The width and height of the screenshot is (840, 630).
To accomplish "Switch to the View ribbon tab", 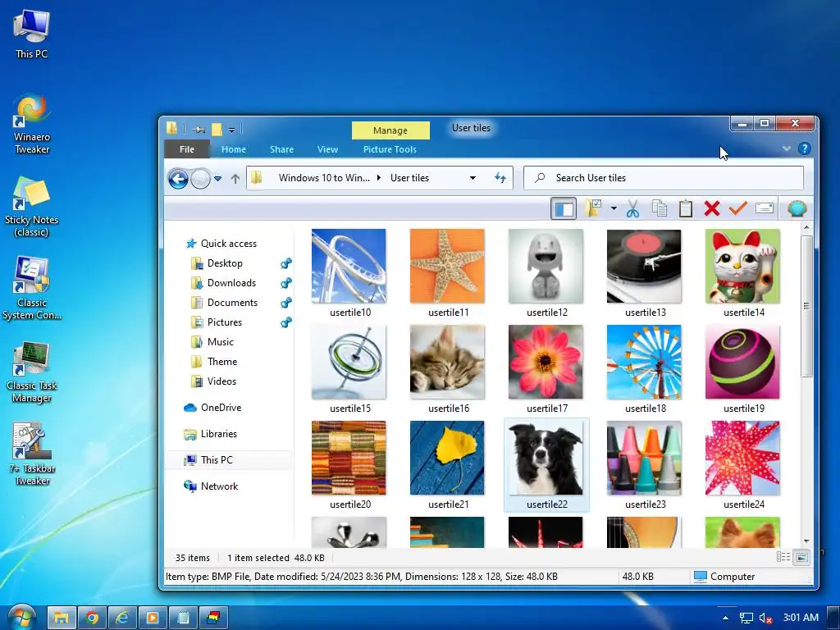I will (327, 149).
